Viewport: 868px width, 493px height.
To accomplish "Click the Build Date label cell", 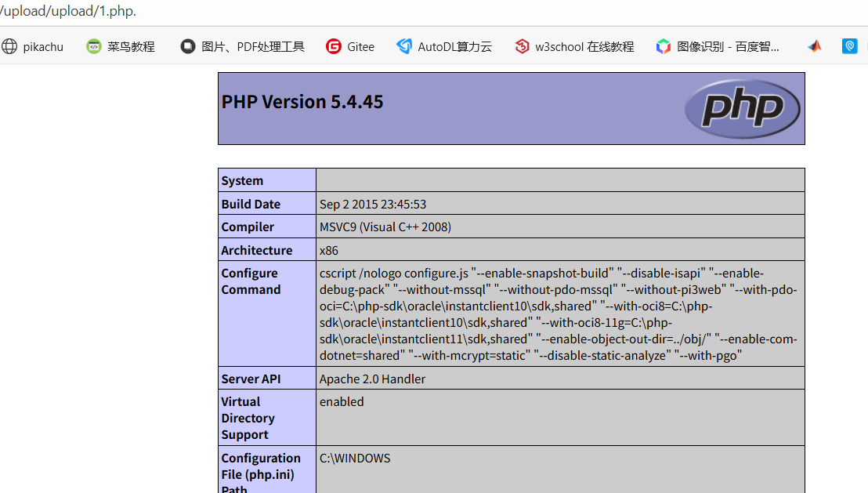I will click(267, 204).
